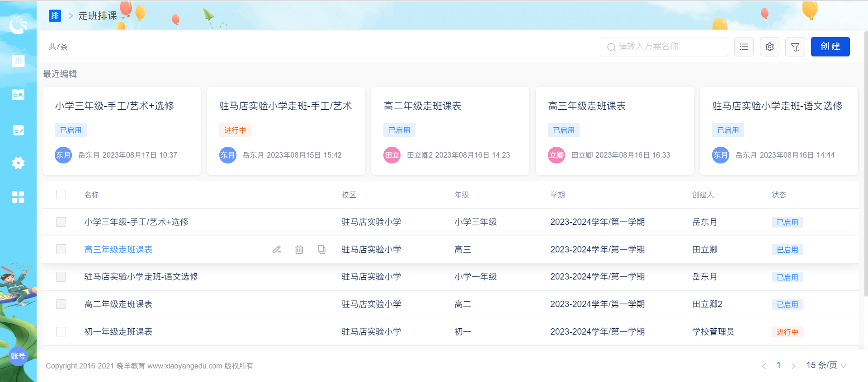
Task: Check the 高二年级走班课表 row checkbox
Action: pyautogui.click(x=61, y=304)
